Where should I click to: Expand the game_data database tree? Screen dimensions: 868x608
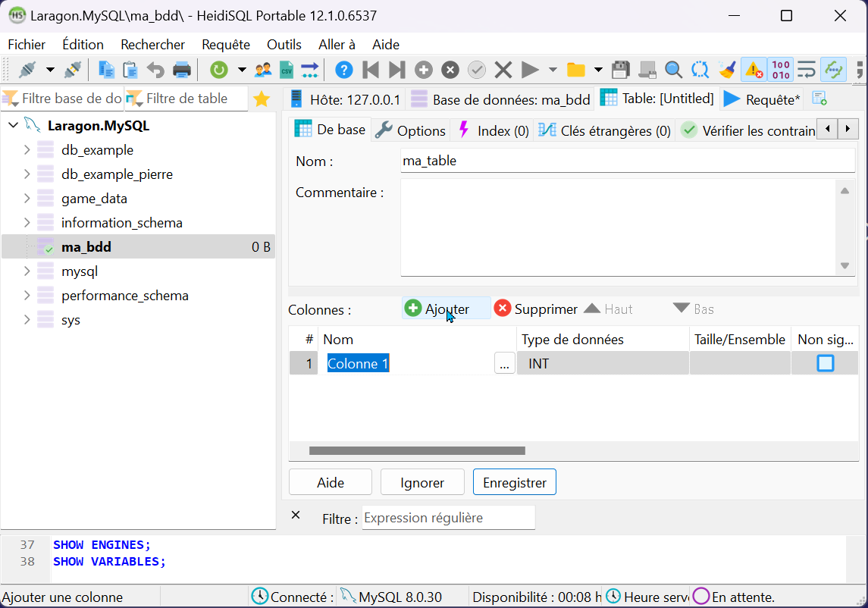pos(27,199)
